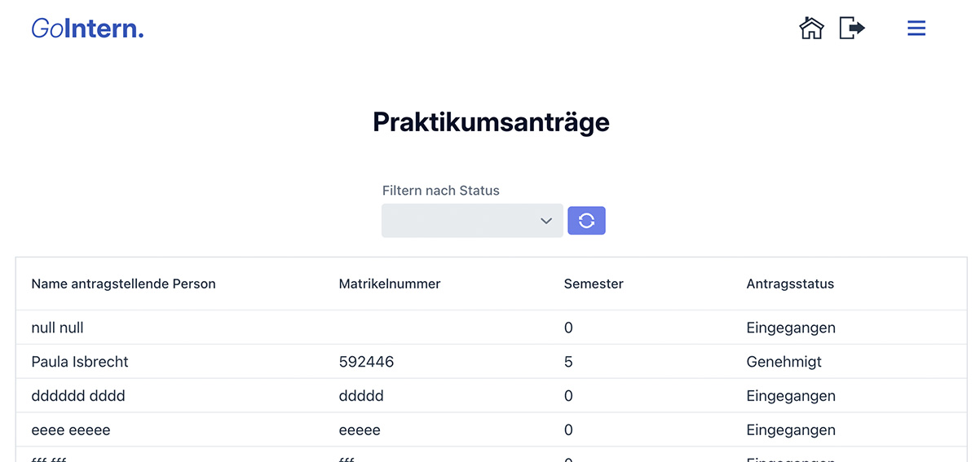Image resolution: width=980 pixels, height=462 pixels.
Task: Click the Praktikumsanträge page heading
Action: click(x=491, y=122)
